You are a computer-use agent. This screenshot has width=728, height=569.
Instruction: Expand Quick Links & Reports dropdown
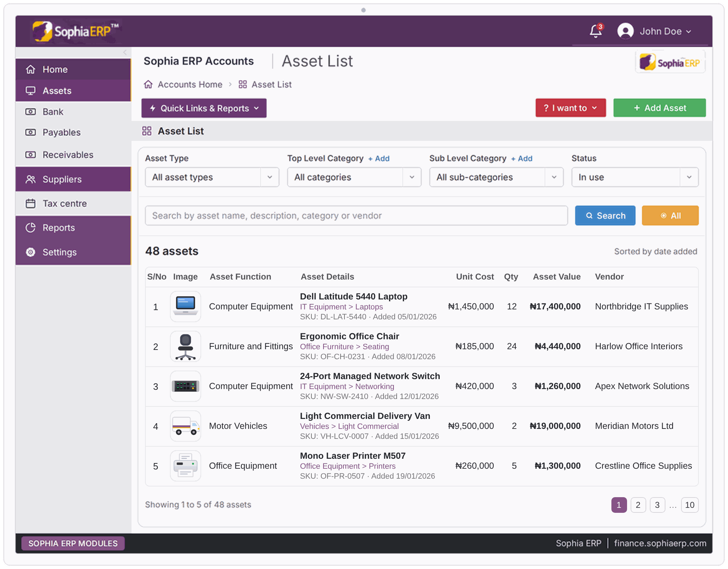[204, 108]
